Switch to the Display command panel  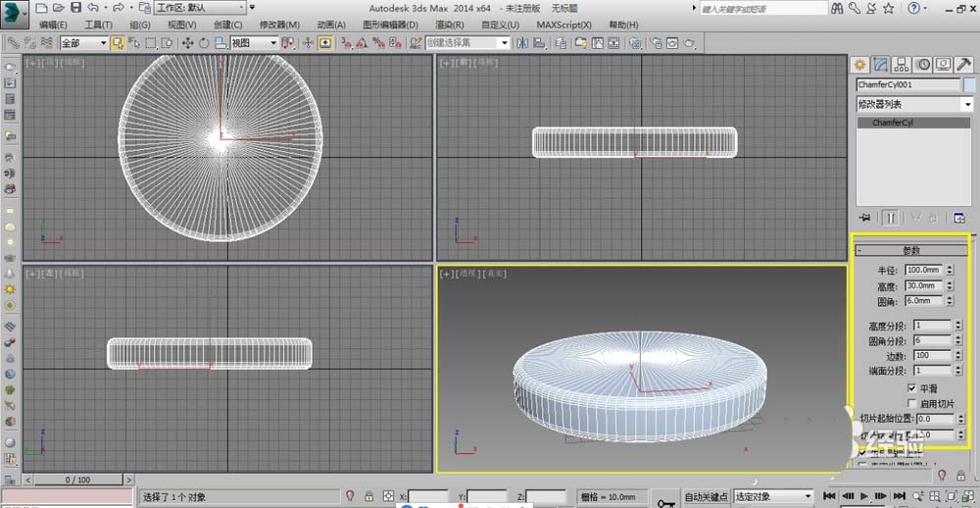(x=943, y=64)
